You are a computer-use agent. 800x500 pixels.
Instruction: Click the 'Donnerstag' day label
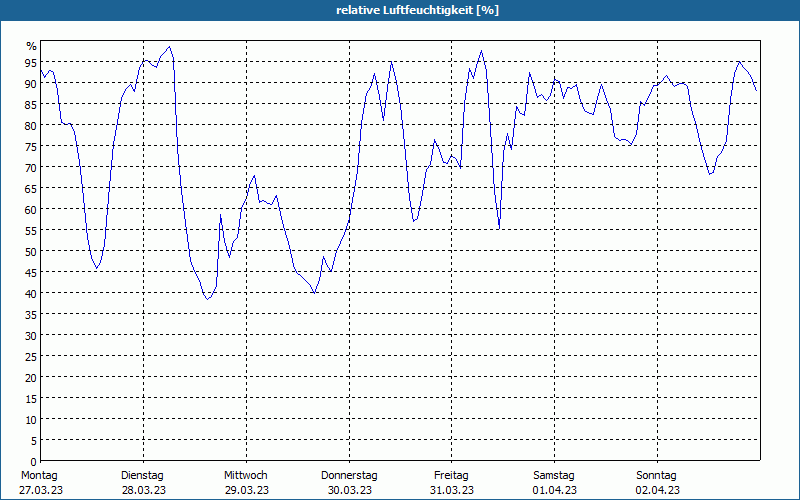point(349,475)
